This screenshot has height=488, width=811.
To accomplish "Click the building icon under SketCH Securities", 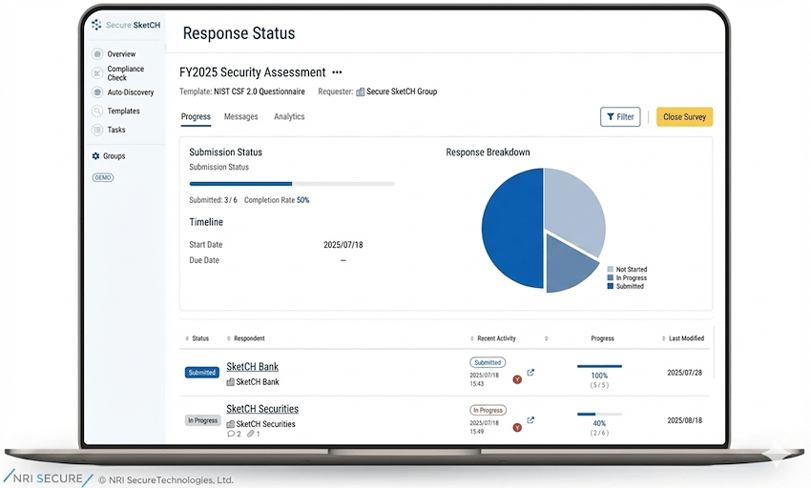I will click(230, 424).
